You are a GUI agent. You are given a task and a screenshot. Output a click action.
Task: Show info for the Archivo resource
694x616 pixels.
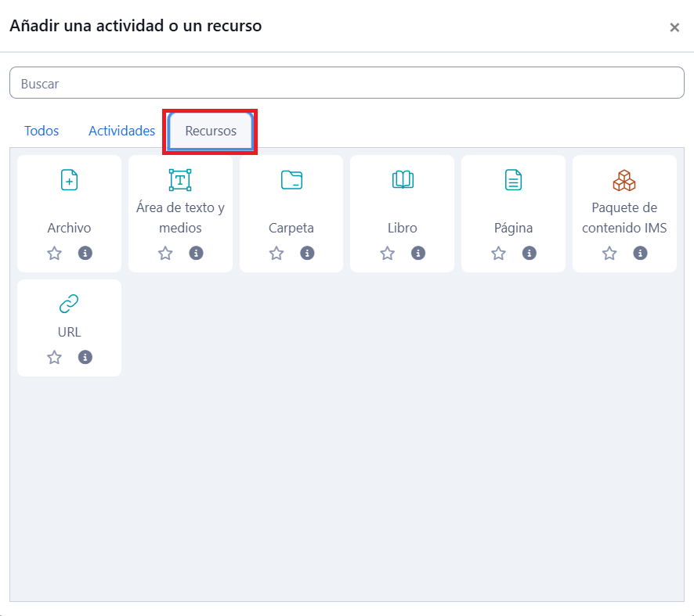(x=85, y=253)
